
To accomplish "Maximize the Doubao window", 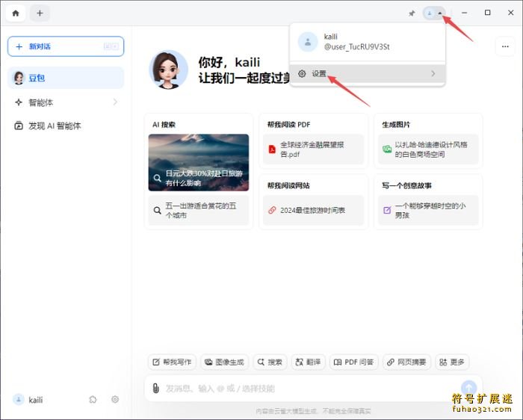I will (487, 13).
